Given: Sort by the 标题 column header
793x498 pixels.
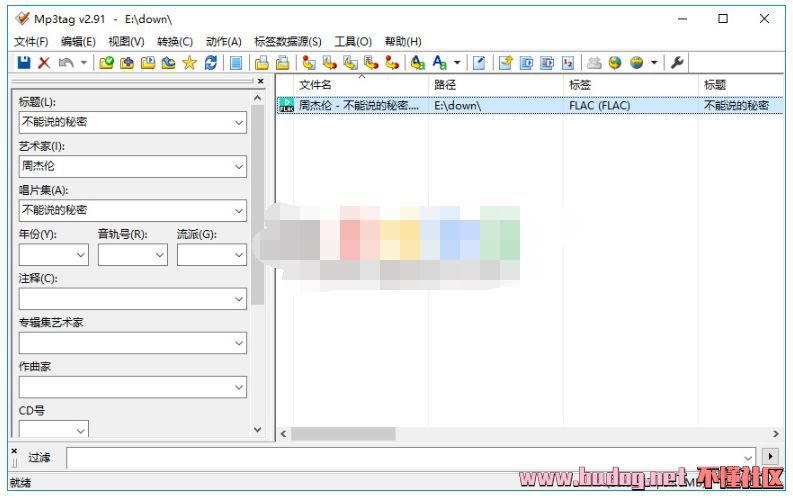Looking at the screenshot, I should tap(742, 85).
